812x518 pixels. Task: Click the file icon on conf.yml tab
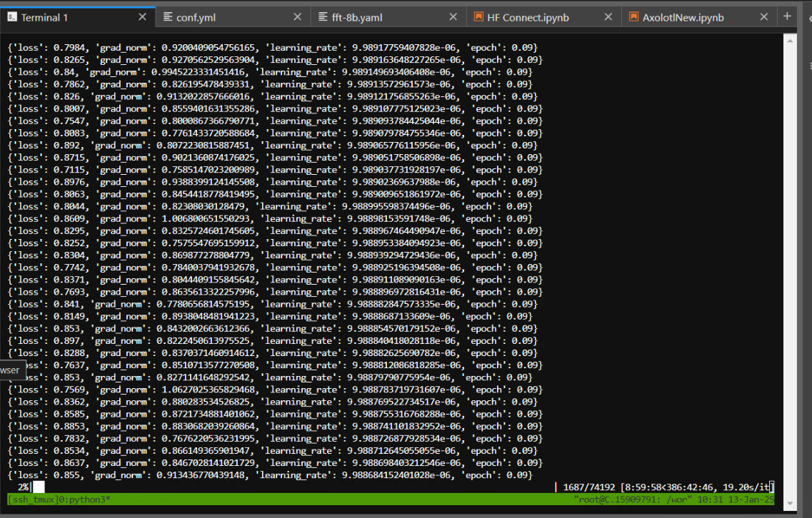(168, 17)
